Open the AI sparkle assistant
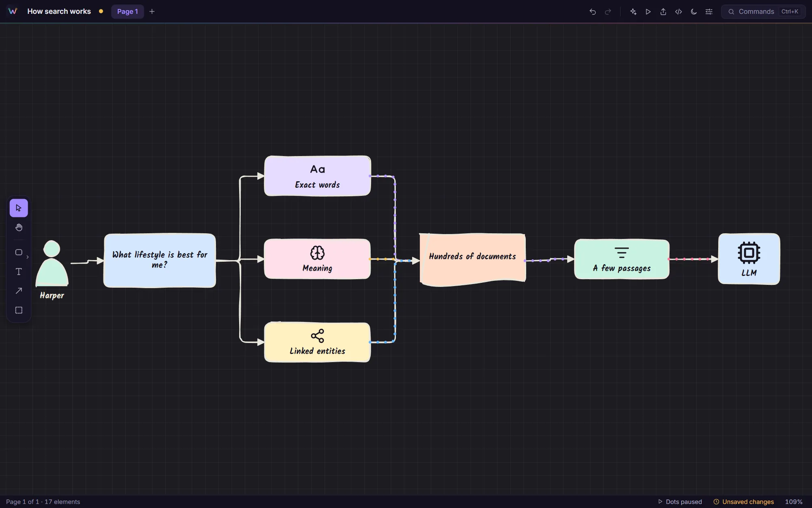Image resolution: width=812 pixels, height=508 pixels. (x=633, y=12)
